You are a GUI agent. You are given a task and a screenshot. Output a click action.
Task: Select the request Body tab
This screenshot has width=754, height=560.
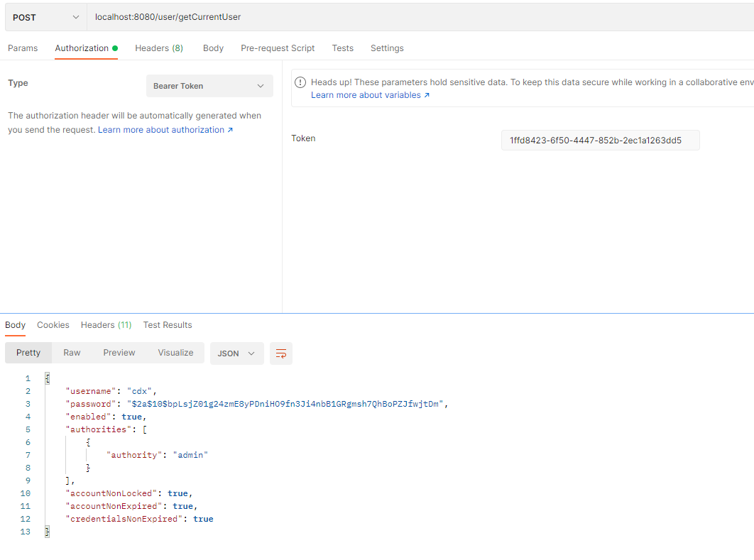click(x=213, y=48)
